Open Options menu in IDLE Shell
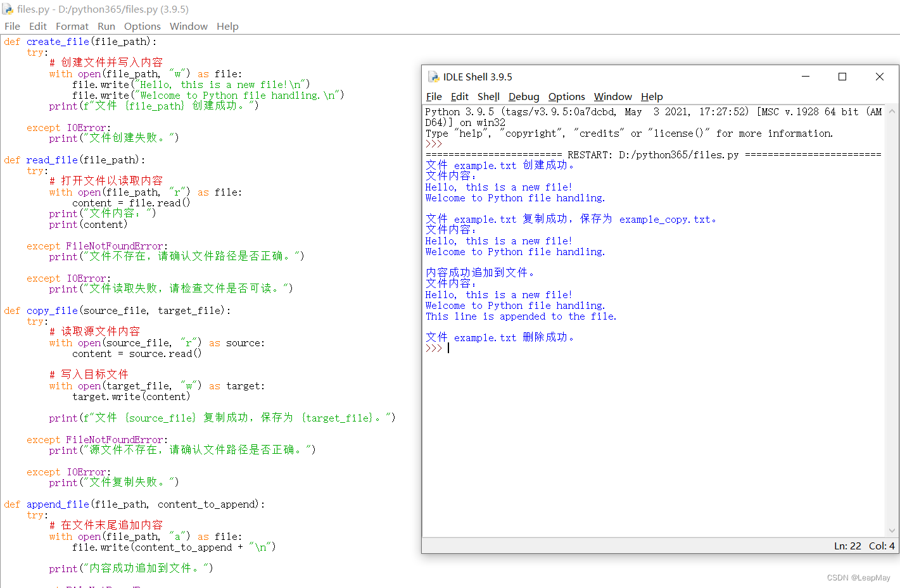This screenshot has height=588, width=900. (x=567, y=96)
